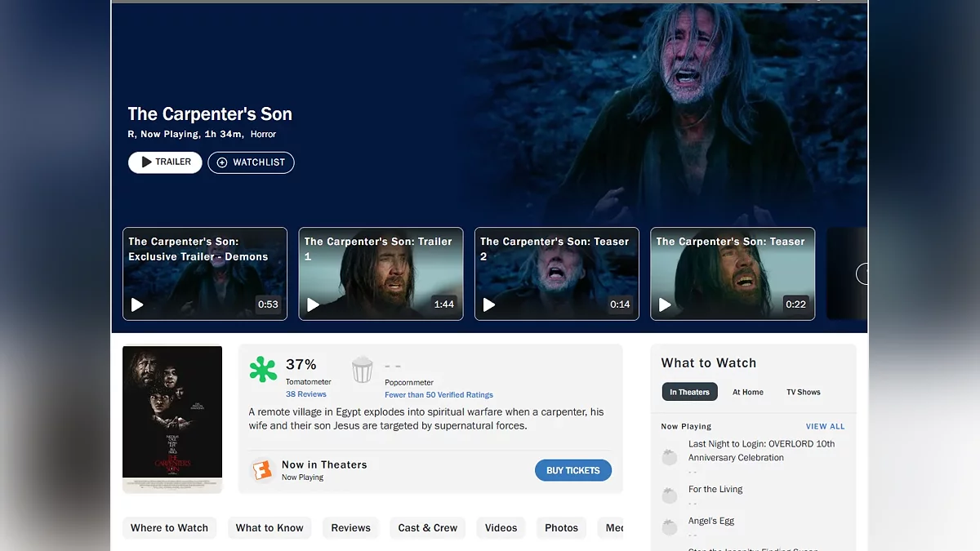Jump to Where to Watch section
980x551 pixels.
point(170,528)
